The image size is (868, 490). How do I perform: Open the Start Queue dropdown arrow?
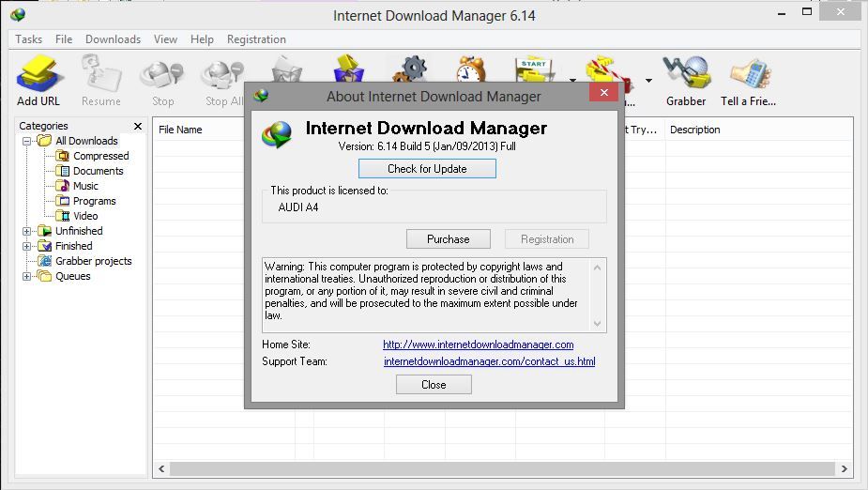tap(573, 81)
